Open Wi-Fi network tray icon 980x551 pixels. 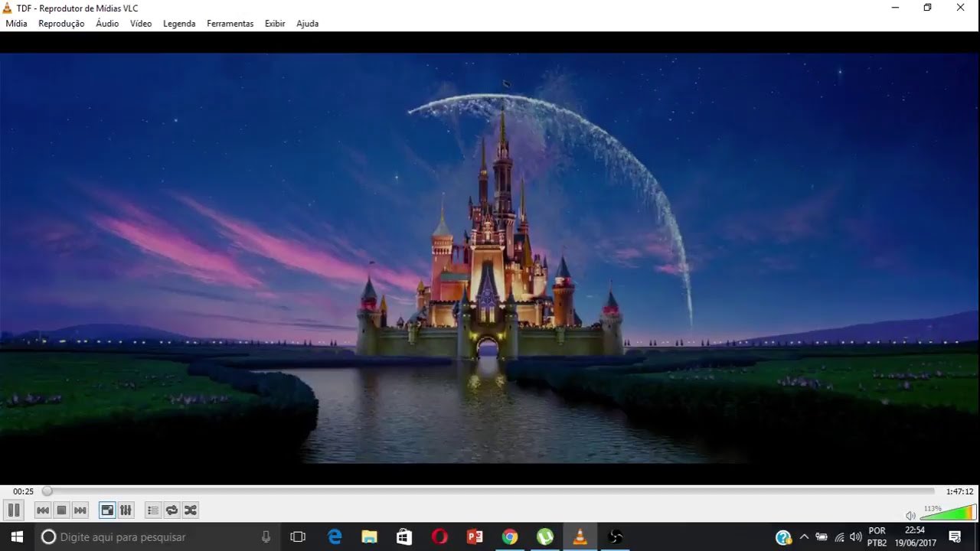(x=839, y=537)
